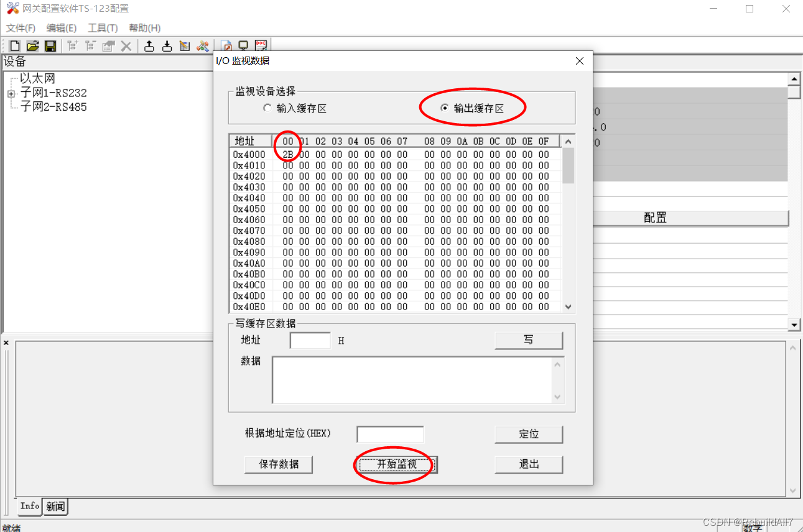This screenshot has height=532, width=803.
Task: Open the 帮助(H) menu
Action: click(145, 28)
